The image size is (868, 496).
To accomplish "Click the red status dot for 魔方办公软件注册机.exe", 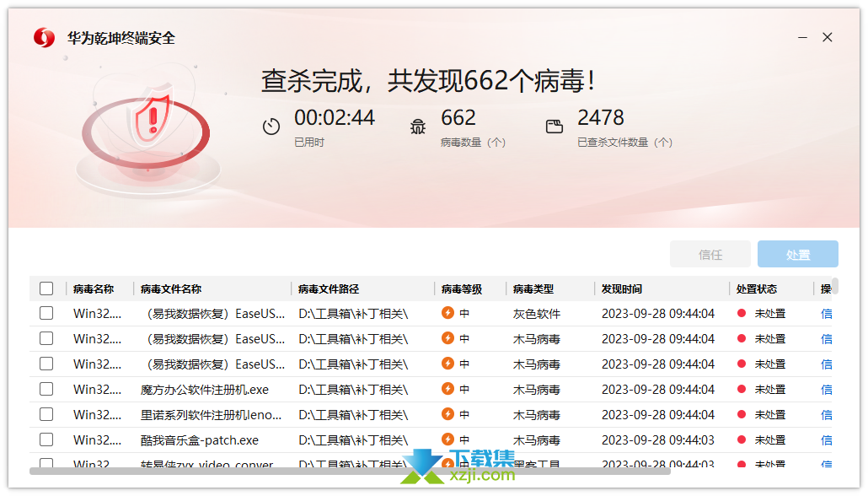I will 742,389.
